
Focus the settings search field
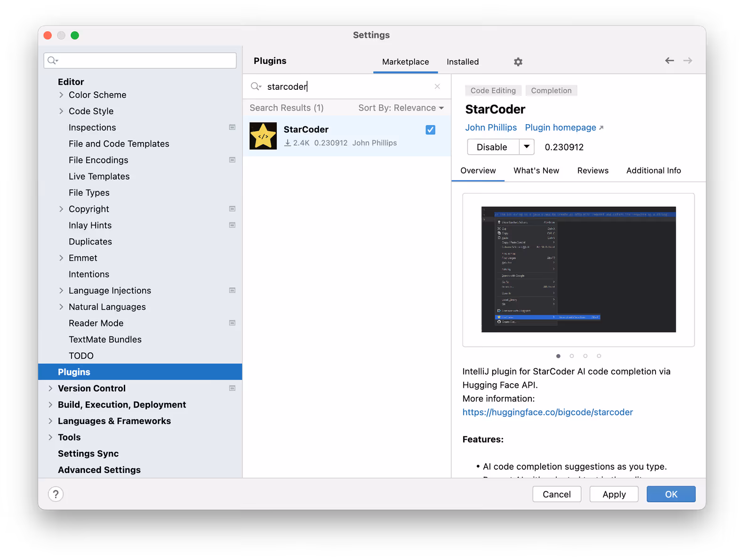tap(140, 61)
